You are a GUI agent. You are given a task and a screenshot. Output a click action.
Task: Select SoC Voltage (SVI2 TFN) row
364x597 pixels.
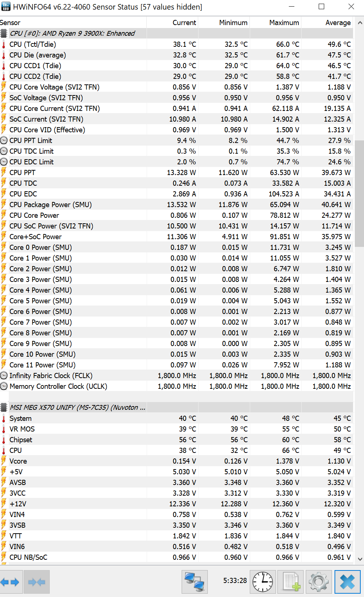[176, 98]
